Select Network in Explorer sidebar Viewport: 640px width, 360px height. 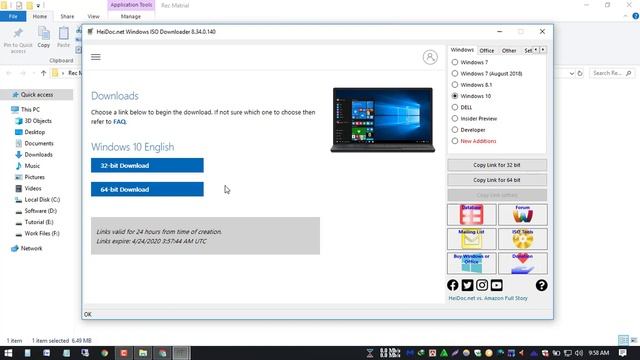coord(31,248)
